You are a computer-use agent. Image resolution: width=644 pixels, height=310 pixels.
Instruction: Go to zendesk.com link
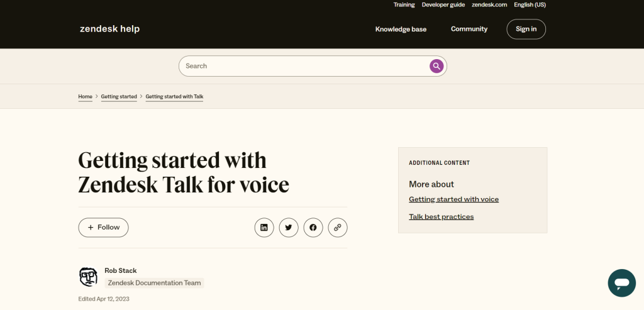click(489, 5)
